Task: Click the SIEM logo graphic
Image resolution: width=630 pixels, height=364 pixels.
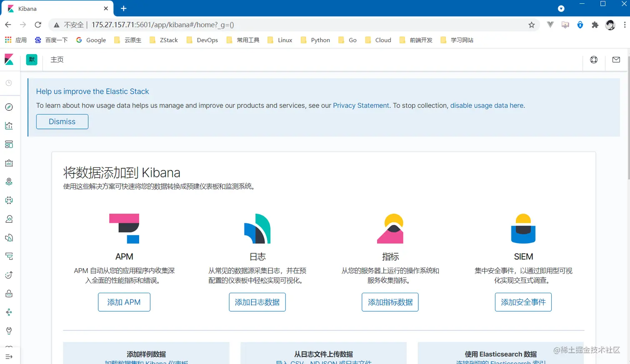Action: (523, 228)
